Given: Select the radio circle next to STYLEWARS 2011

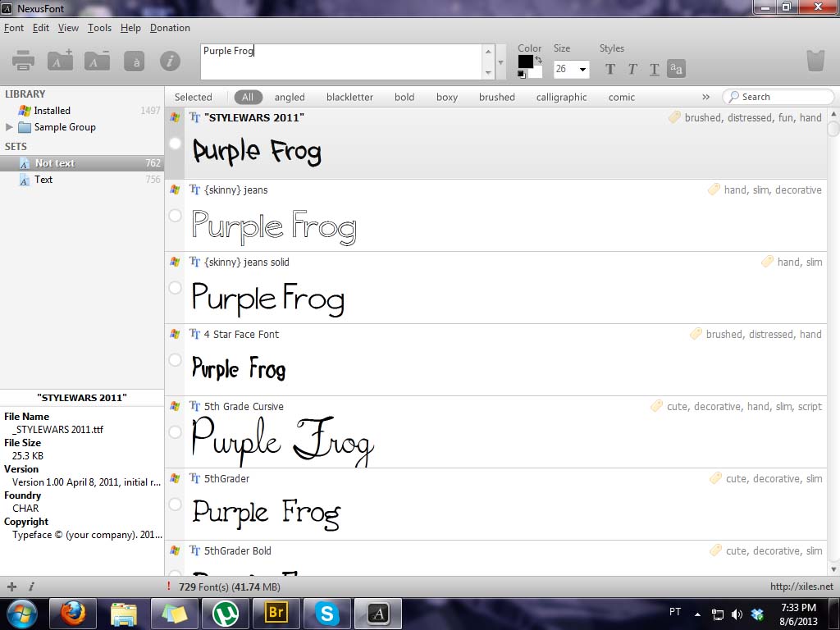Looking at the screenshot, I should 174,144.
